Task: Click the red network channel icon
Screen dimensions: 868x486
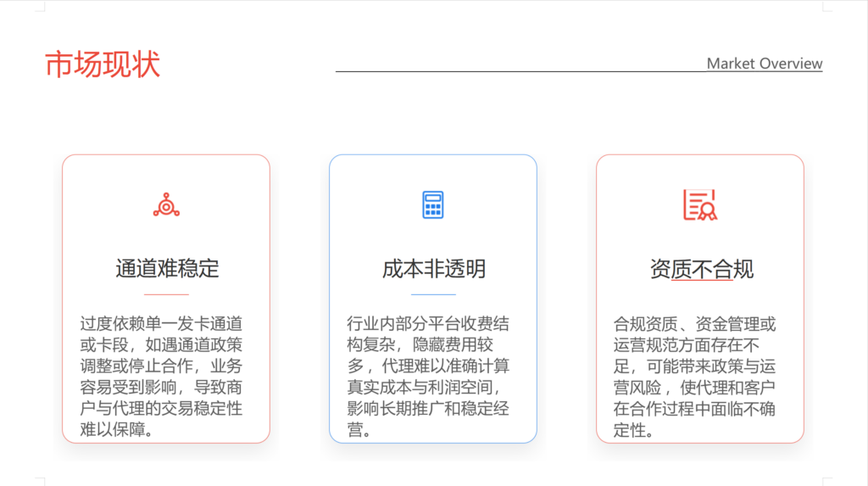Action: click(166, 204)
